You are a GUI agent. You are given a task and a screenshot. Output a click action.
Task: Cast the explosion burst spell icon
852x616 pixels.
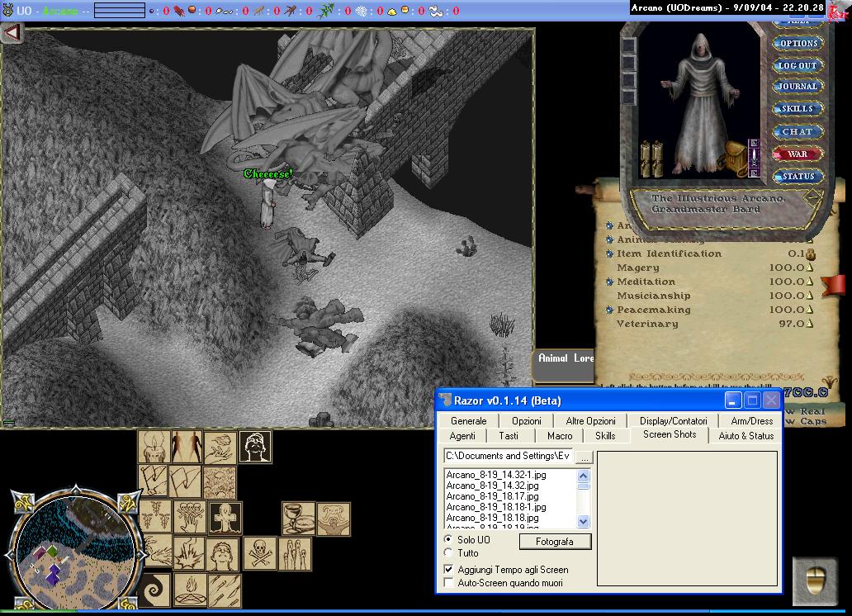pyautogui.click(x=190, y=553)
